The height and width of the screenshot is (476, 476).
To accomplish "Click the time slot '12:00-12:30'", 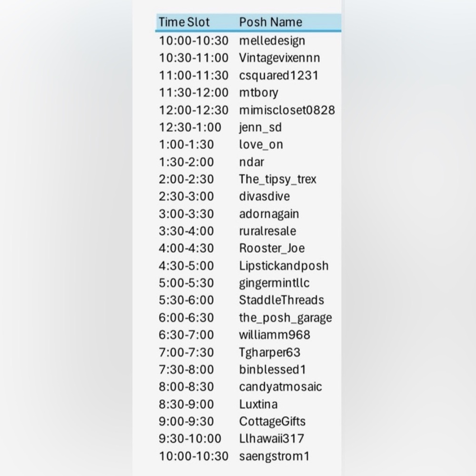I will (x=193, y=110).
